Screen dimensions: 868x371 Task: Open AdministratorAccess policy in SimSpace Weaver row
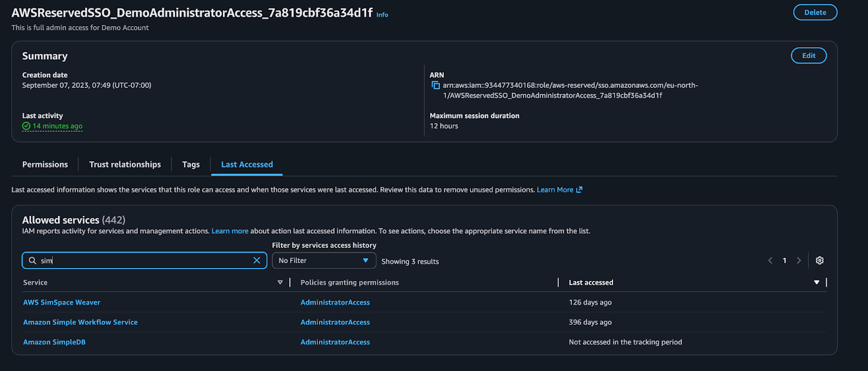pyautogui.click(x=335, y=303)
